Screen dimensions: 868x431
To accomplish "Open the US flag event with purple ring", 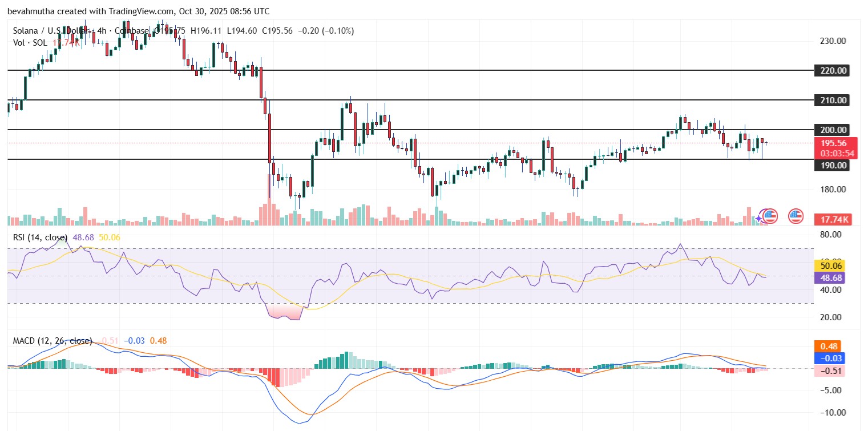I will pos(770,216).
